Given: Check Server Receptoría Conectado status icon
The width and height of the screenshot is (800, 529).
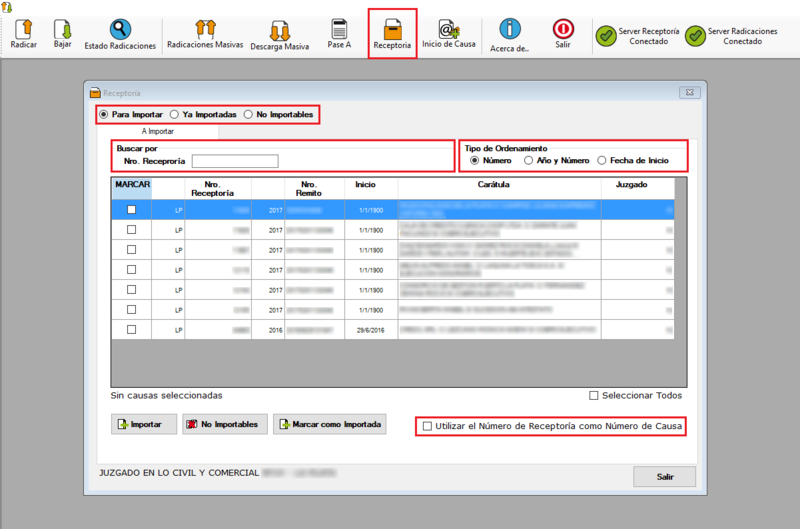Looking at the screenshot, I should (x=606, y=36).
